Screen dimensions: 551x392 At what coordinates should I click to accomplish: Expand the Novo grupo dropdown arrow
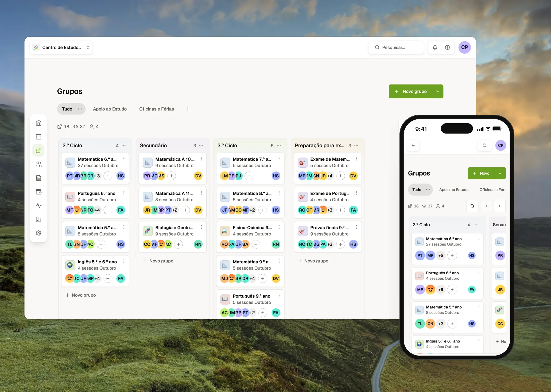[x=438, y=91]
